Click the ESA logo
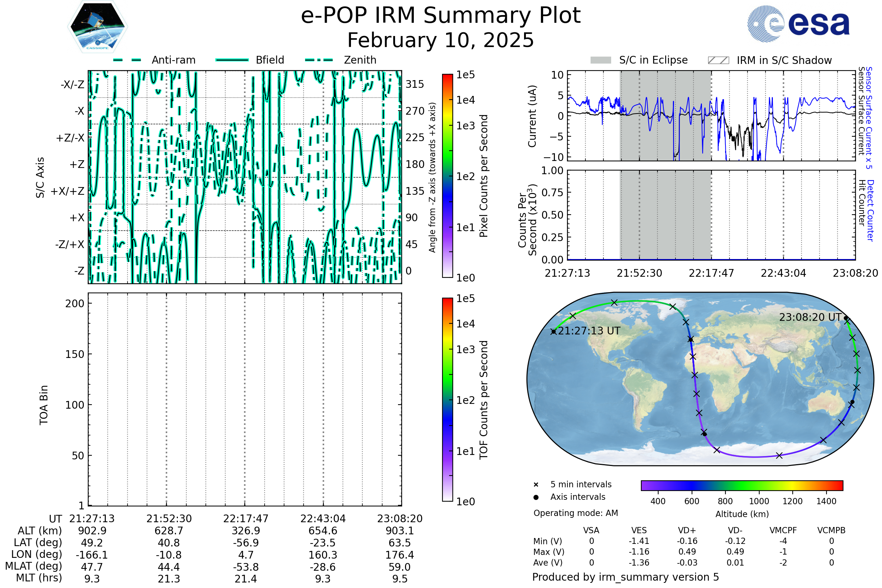Viewport: 882px width, 588px height. click(798, 24)
